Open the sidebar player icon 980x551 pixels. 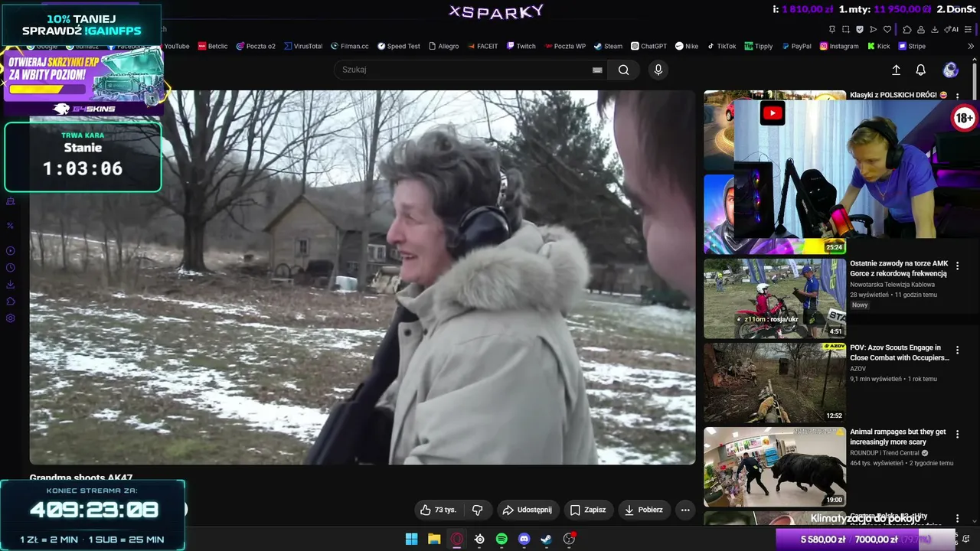click(x=11, y=251)
